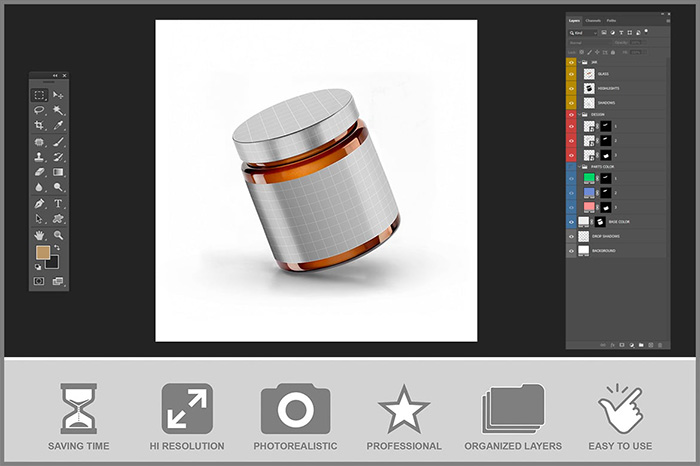
Task: Collapse the tools panel with double arrows
Action: coord(55,75)
